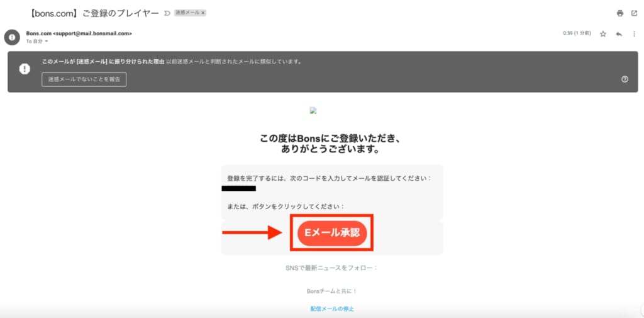
Task: Click the 配信メールの停止 unsubscribe link
Action: tap(332, 309)
